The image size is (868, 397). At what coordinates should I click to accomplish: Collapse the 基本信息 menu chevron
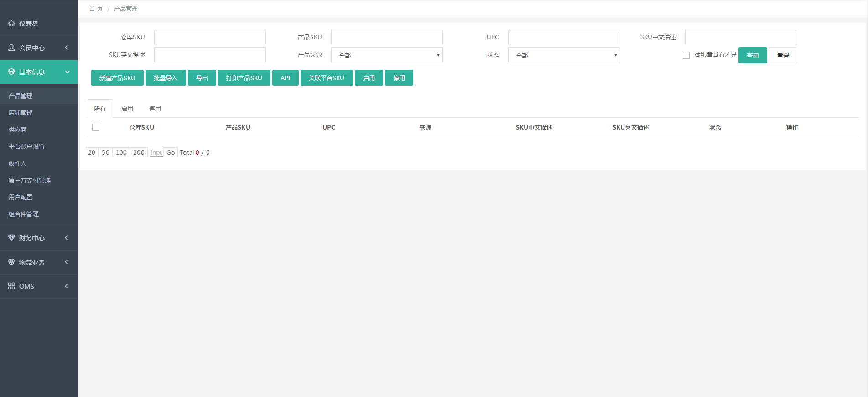pyautogui.click(x=68, y=72)
